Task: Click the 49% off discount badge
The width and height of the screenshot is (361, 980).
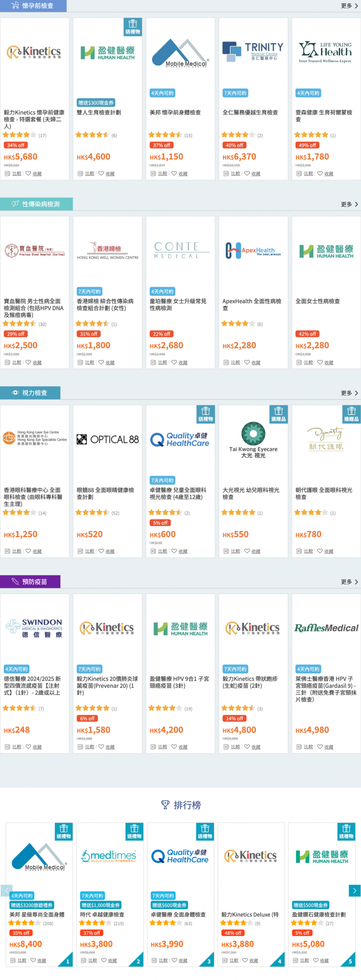Action: [x=307, y=145]
